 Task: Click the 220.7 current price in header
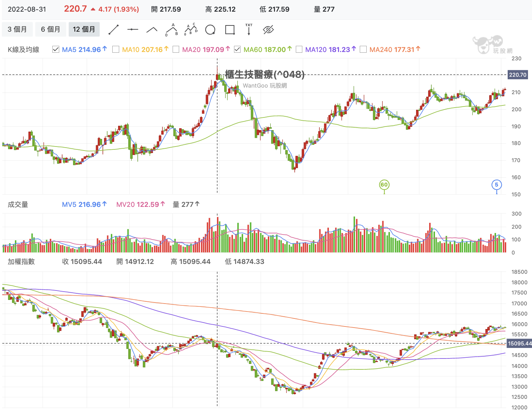click(x=76, y=9)
